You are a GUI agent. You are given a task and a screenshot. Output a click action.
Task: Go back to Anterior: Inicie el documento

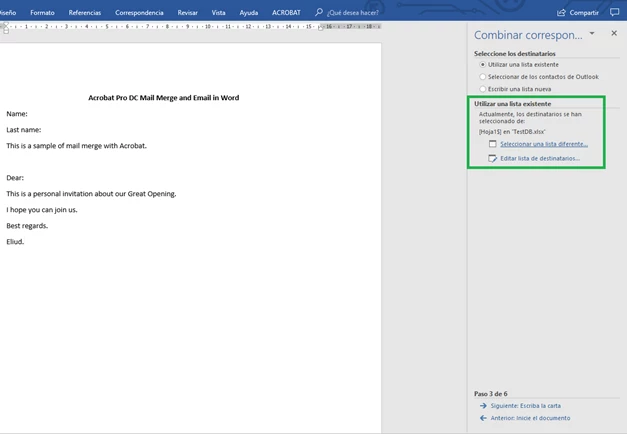coord(530,418)
